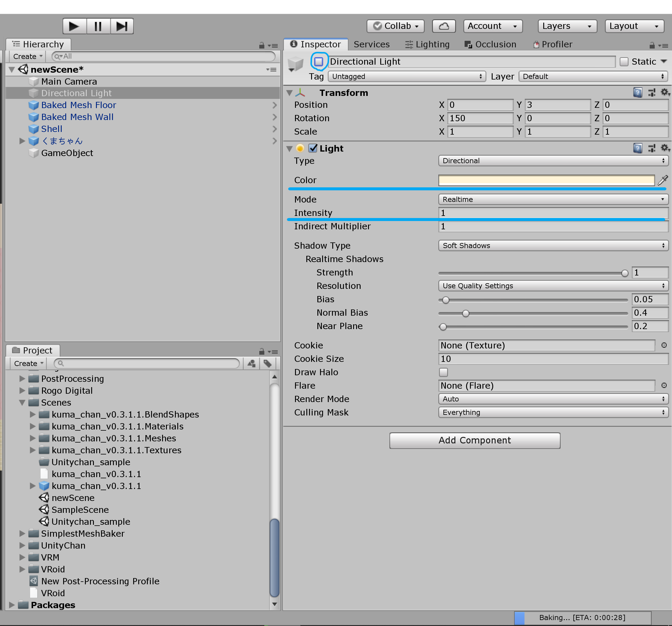Click the Step forward button
This screenshot has width=672, height=626.
(122, 26)
